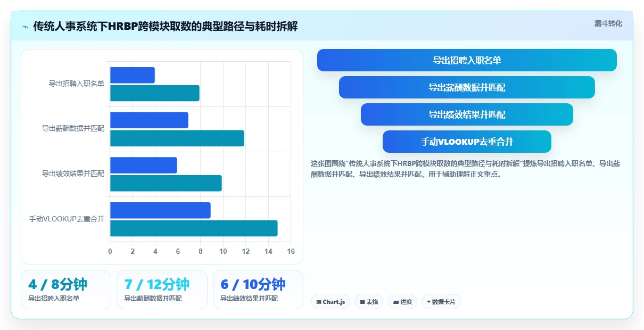Click the blue bar for 导出绩效结果并匹配
Image resolution: width=644 pixels, height=330 pixels.
click(144, 165)
